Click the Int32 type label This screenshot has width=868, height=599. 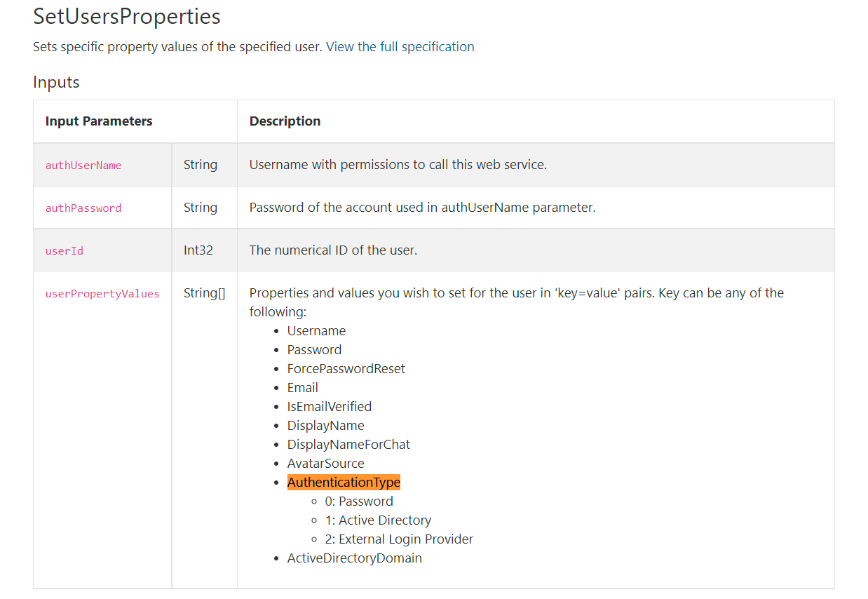click(x=198, y=250)
